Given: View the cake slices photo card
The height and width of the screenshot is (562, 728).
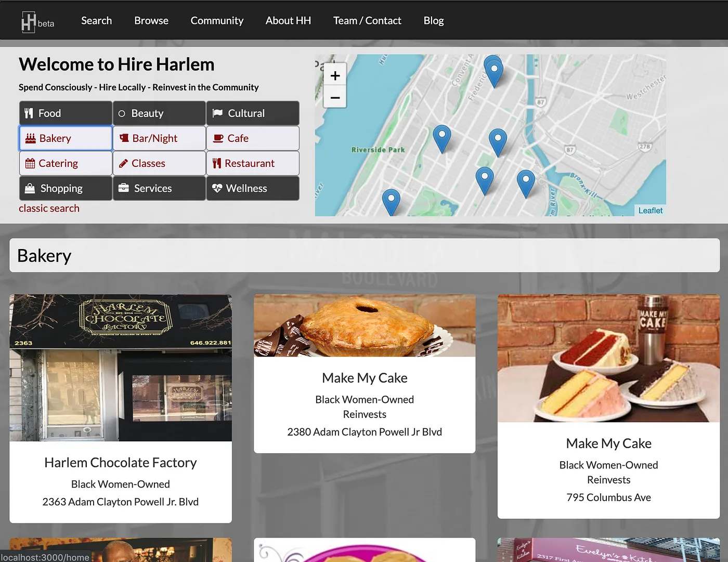Looking at the screenshot, I should tap(609, 358).
